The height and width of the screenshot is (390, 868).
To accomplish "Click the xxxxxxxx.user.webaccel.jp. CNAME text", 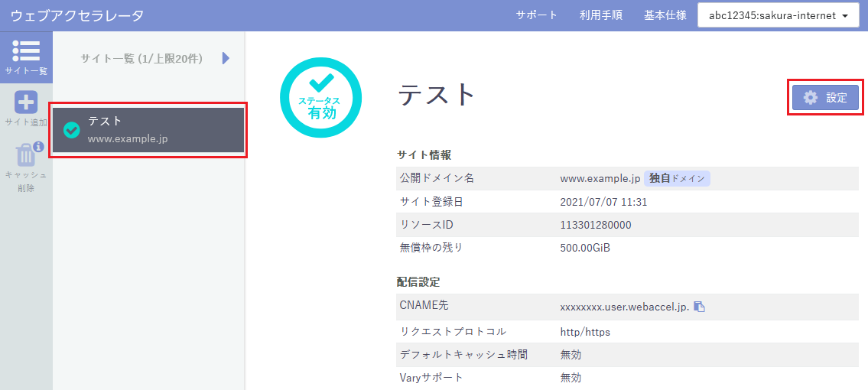I will (625, 307).
